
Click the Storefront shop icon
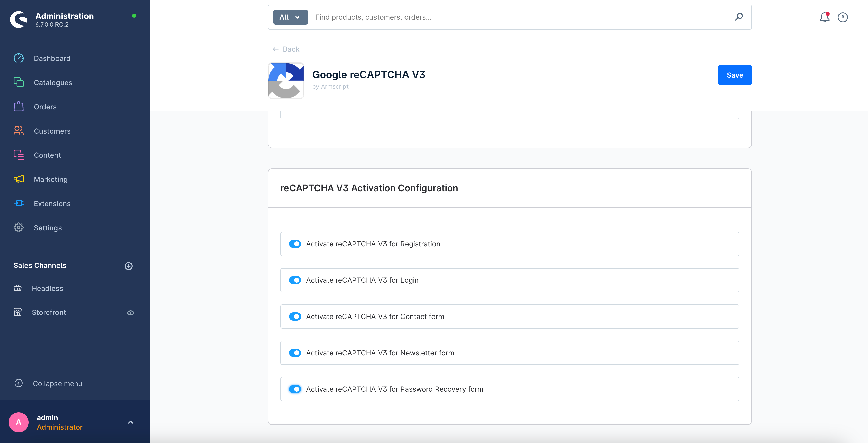[17, 312]
